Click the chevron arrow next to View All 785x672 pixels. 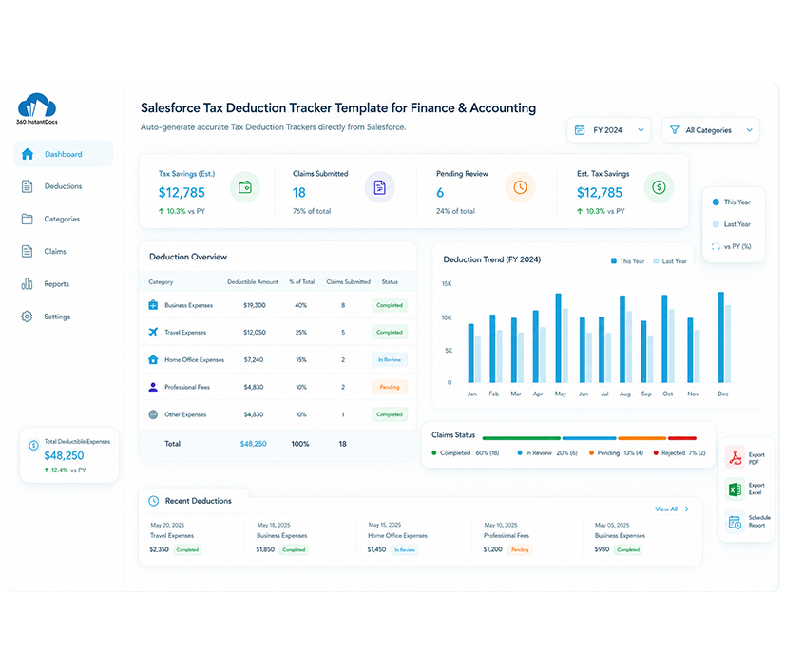pyautogui.click(x=687, y=509)
